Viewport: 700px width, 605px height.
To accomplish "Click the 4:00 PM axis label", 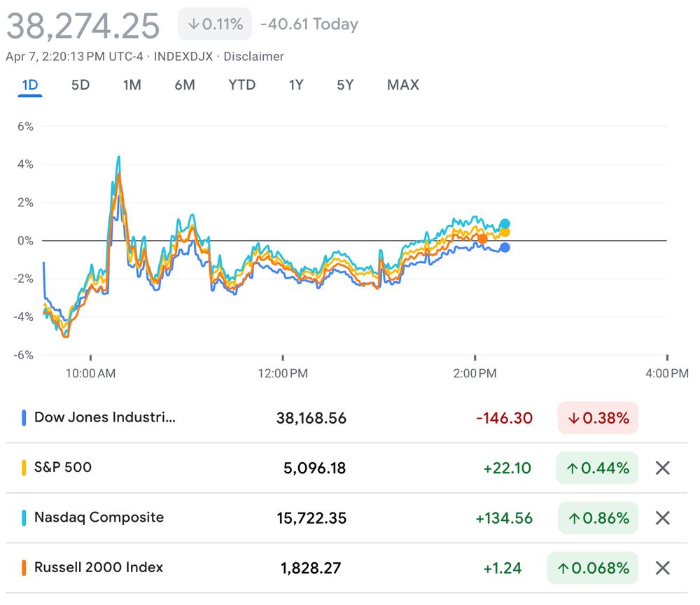I will point(667,373).
